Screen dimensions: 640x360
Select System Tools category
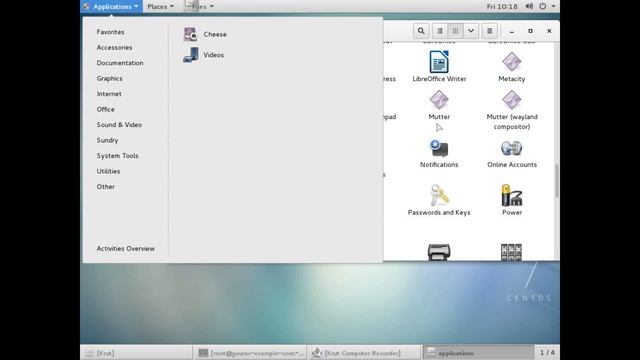118,156
